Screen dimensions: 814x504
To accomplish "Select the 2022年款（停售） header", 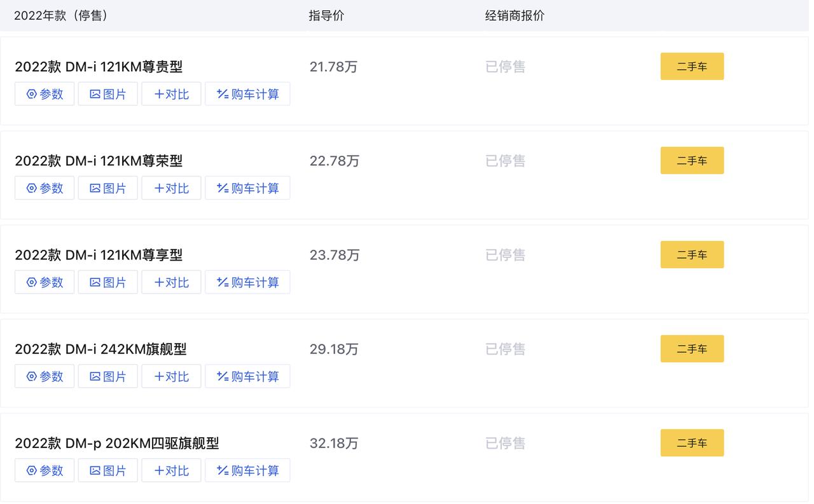I will coord(62,16).
